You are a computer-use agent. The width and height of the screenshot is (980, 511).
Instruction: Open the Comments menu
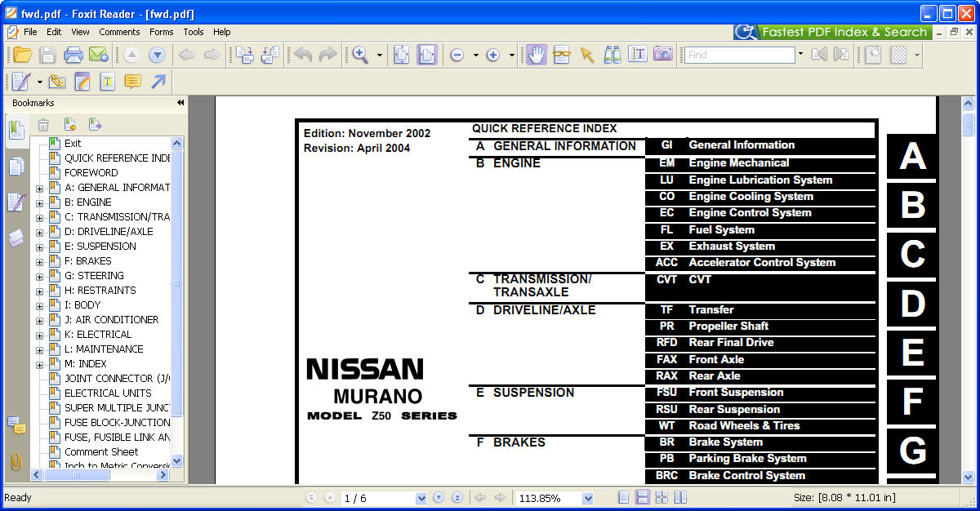coord(119,32)
